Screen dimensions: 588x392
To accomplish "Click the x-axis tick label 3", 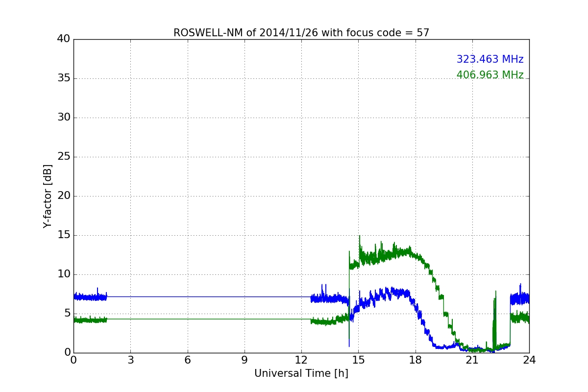I will (x=130, y=360).
